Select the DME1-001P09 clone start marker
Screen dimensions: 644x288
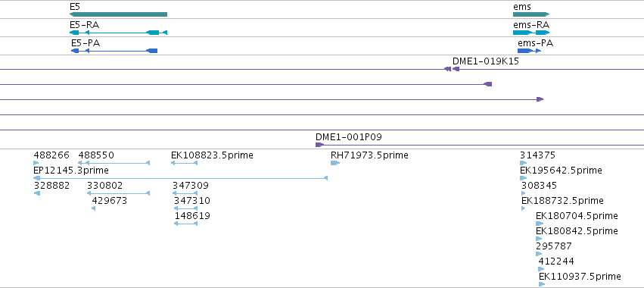pyautogui.click(x=319, y=145)
